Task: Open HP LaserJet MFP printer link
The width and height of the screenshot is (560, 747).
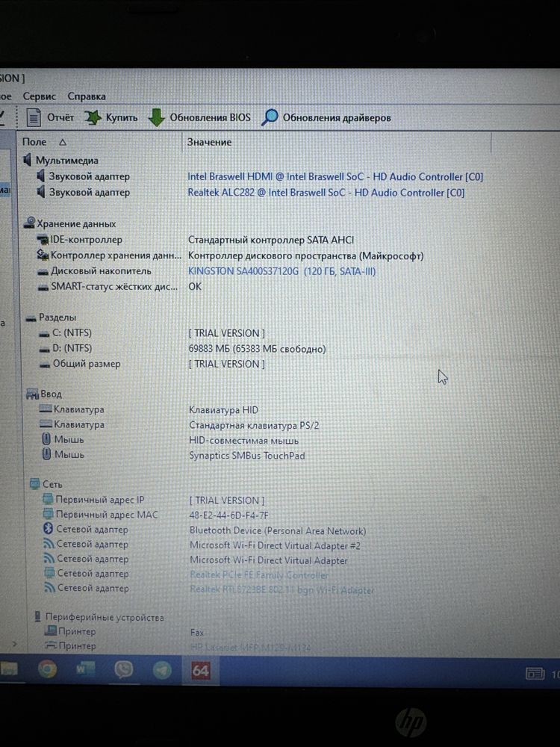Action: click(251, 648)
